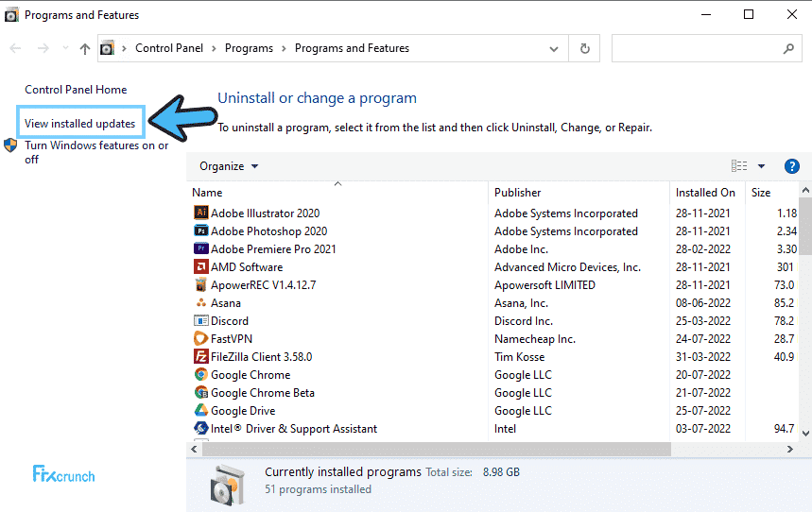Viewport: 812px width, 512px height.
Task: Click the Programs and Features breadcrumb
Action: (352, 48)
